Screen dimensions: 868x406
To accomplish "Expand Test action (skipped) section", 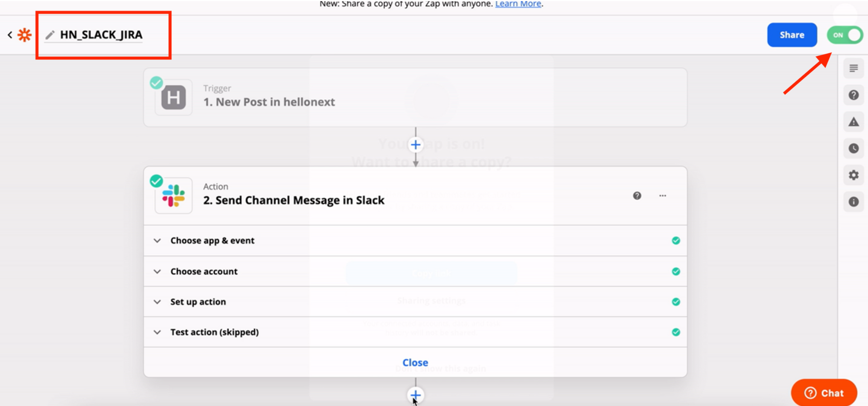I will click(x=415, y=332).
